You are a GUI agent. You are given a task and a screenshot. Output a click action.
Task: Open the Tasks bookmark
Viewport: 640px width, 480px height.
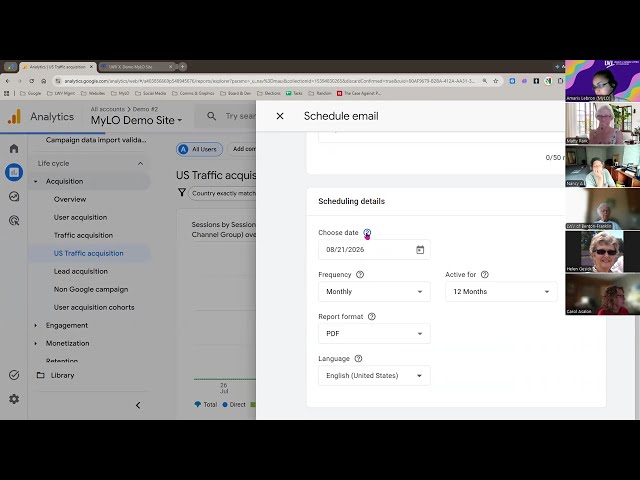[x=294, y=93]
